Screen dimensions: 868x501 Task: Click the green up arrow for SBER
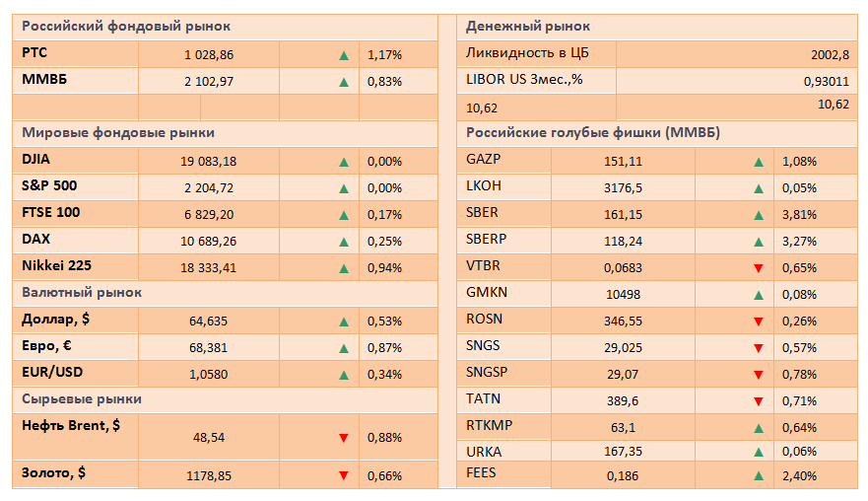[758, 215]
